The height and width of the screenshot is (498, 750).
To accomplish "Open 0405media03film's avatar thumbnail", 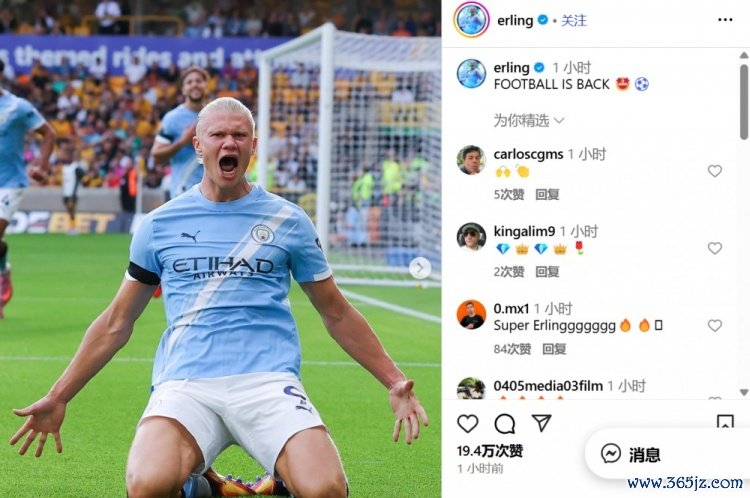I will [x=471, y=388].
